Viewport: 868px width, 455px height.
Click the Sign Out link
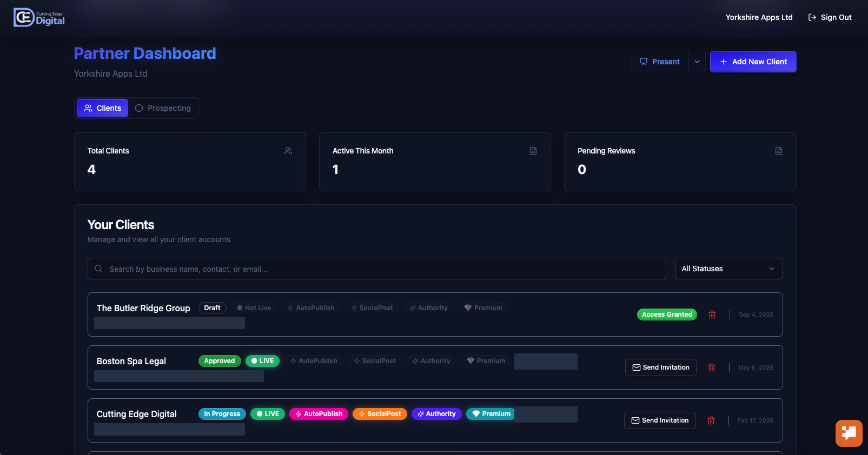pos(830,17)
